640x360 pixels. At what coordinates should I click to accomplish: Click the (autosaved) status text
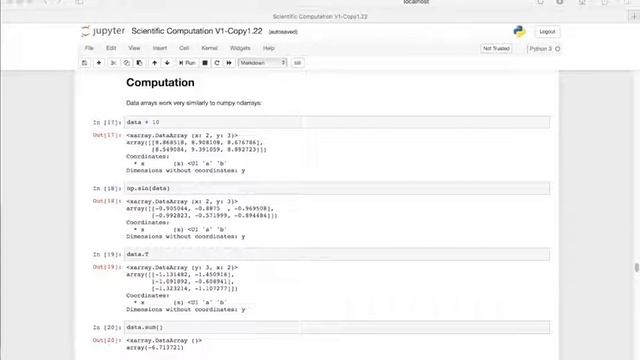tap(283, 32)
